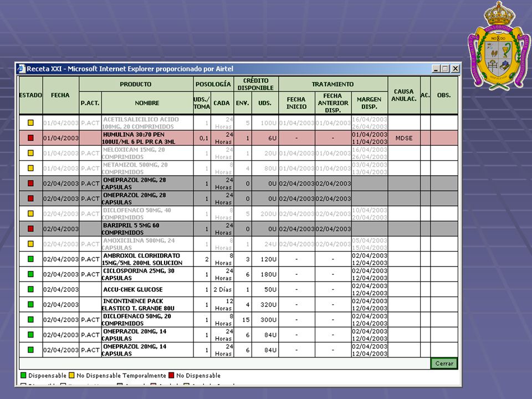Click the POSOLOGÍA group header
This screenshot has width=532, height=399.
click(213, 84)
